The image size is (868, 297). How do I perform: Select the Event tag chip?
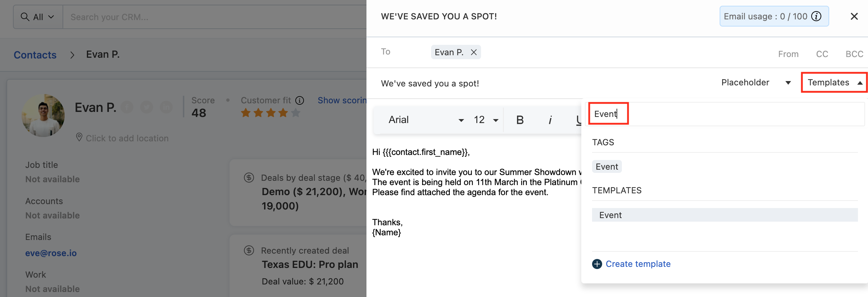(x=606, y=167)
